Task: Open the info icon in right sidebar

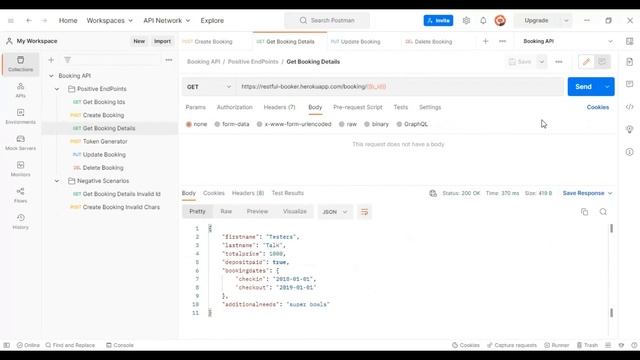Action: (629, 152)
